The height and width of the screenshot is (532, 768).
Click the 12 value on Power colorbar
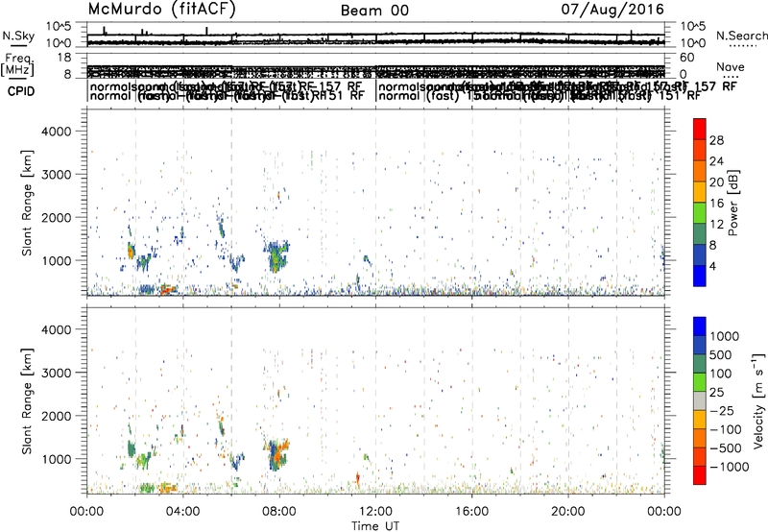(x=716, y=225)
